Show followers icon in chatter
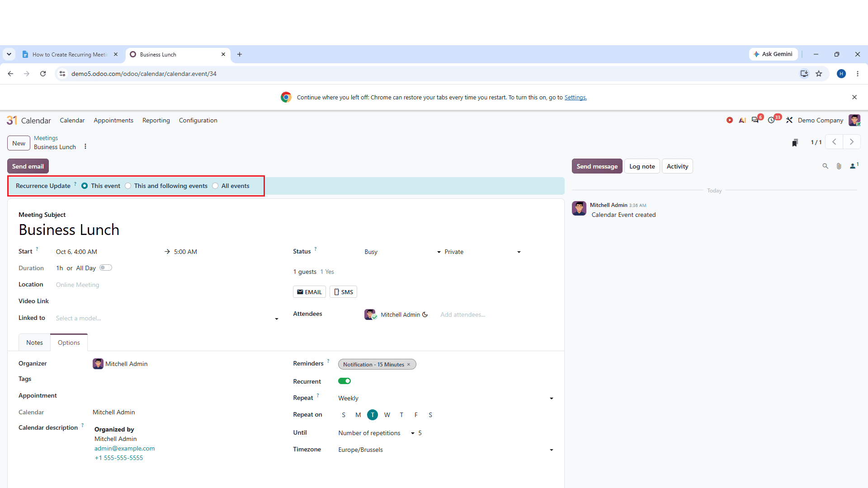 pos(854,166)
